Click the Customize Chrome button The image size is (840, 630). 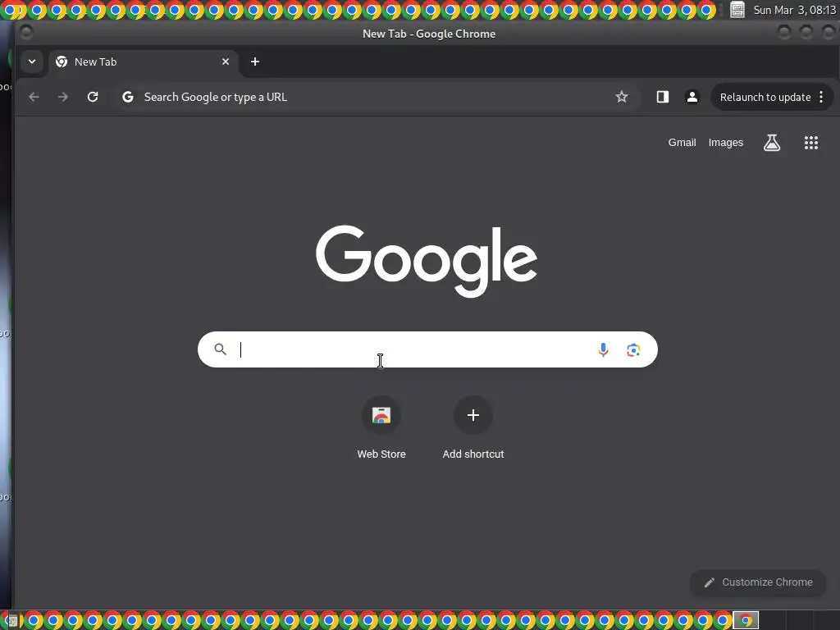pos(758,582)
